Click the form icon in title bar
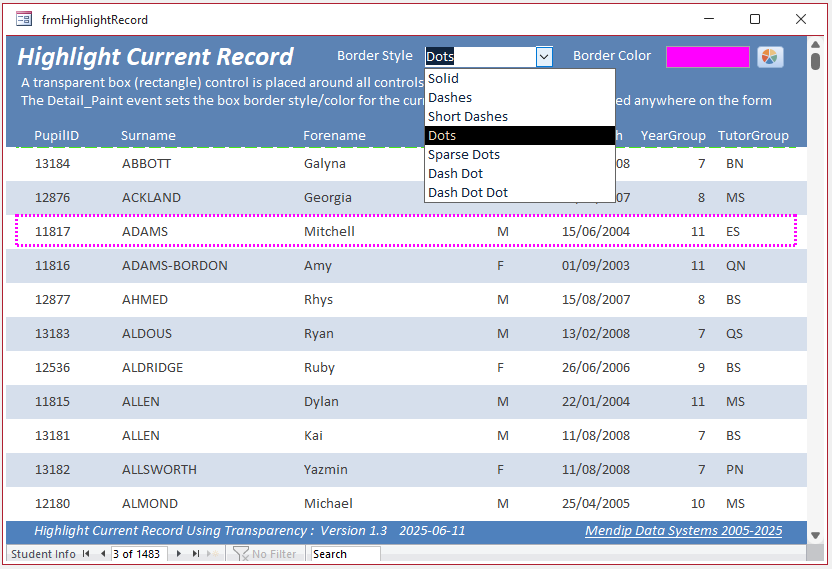 coord(24,20)
